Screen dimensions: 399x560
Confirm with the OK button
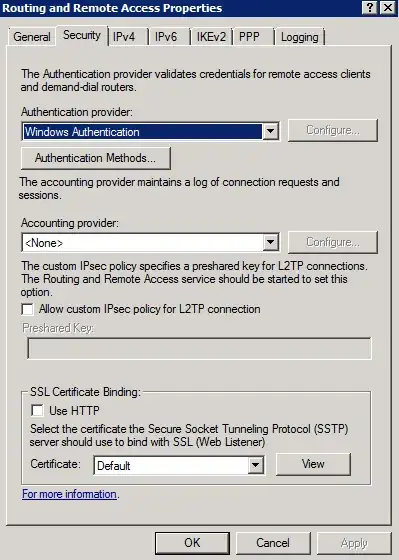tap(192, 543)
